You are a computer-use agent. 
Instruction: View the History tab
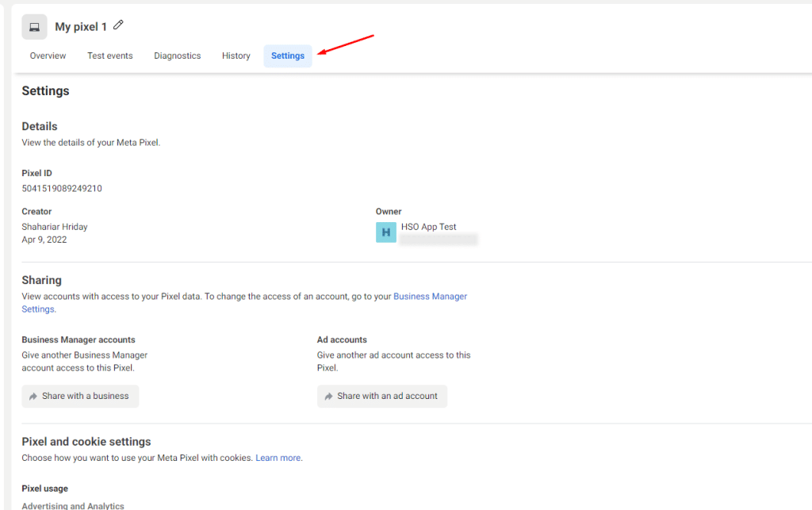pyautogui.click(x=236, y=56)
